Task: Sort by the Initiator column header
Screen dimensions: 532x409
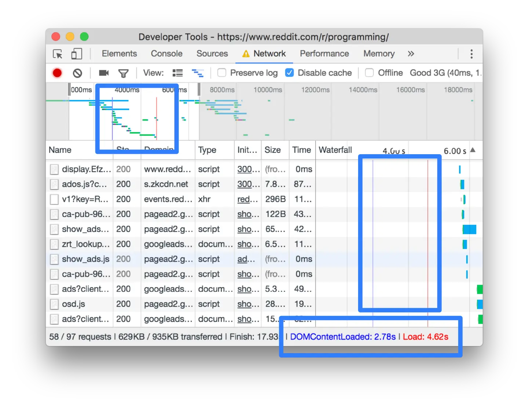Action: pyautogui.click(x=247, y=150)
